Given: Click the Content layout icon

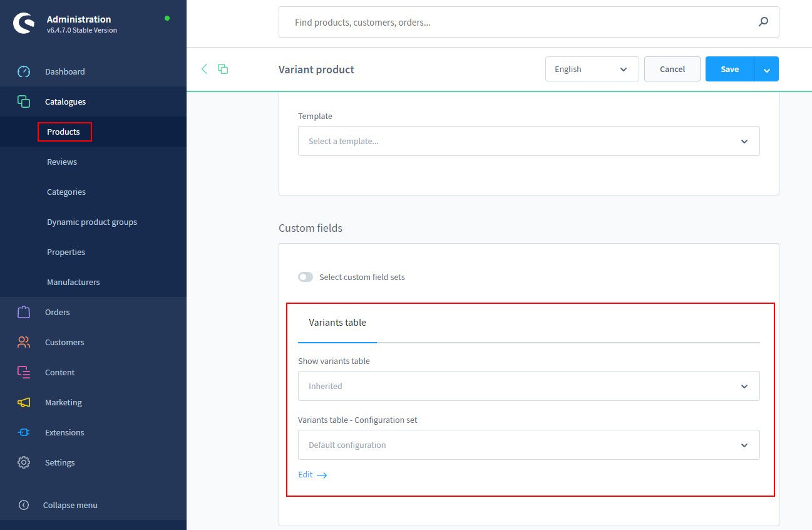Looking at the screenshot, I should [24, 372].
